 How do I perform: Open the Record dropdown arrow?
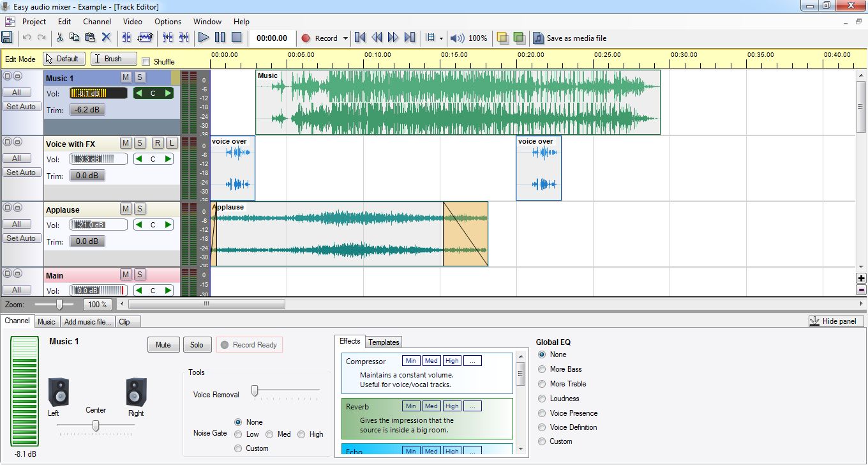pos(345,38)
